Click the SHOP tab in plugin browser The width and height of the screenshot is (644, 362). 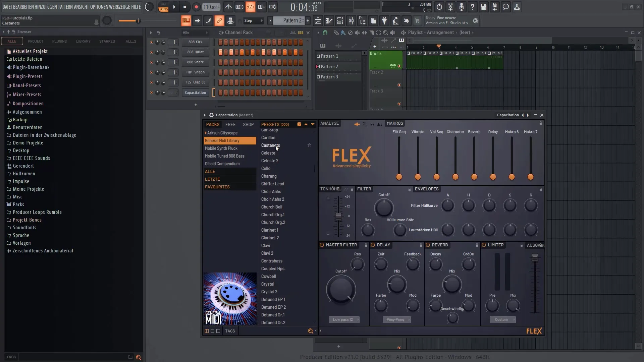coord(248,124)
